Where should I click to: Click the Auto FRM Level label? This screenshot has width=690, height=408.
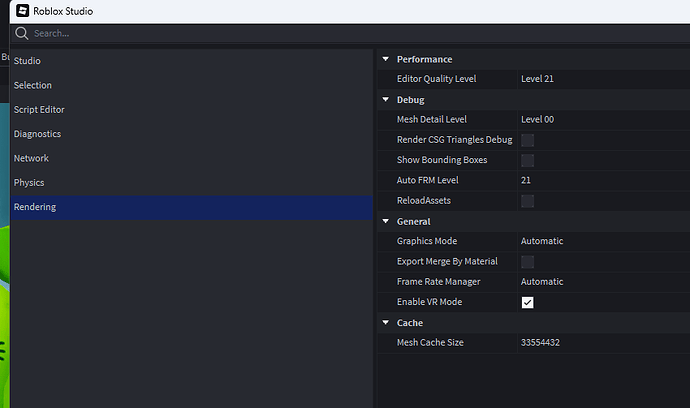click(x=427, y=180)
